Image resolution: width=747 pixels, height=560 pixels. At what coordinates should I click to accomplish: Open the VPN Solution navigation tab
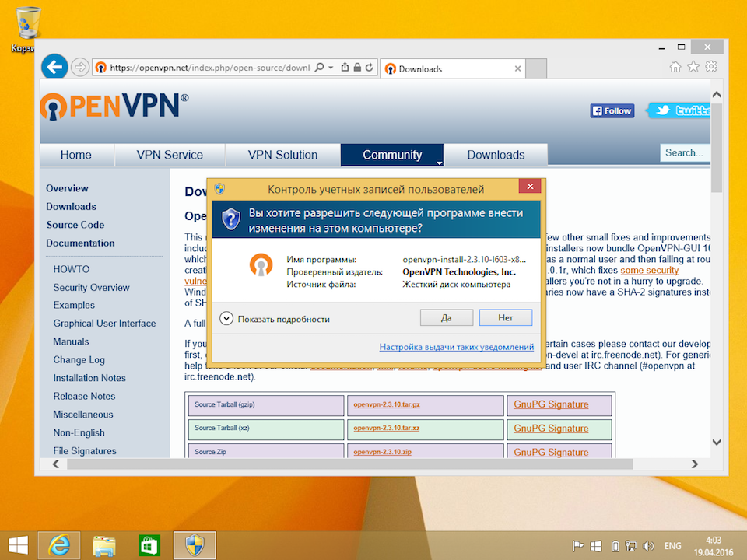tap(282, 155)
